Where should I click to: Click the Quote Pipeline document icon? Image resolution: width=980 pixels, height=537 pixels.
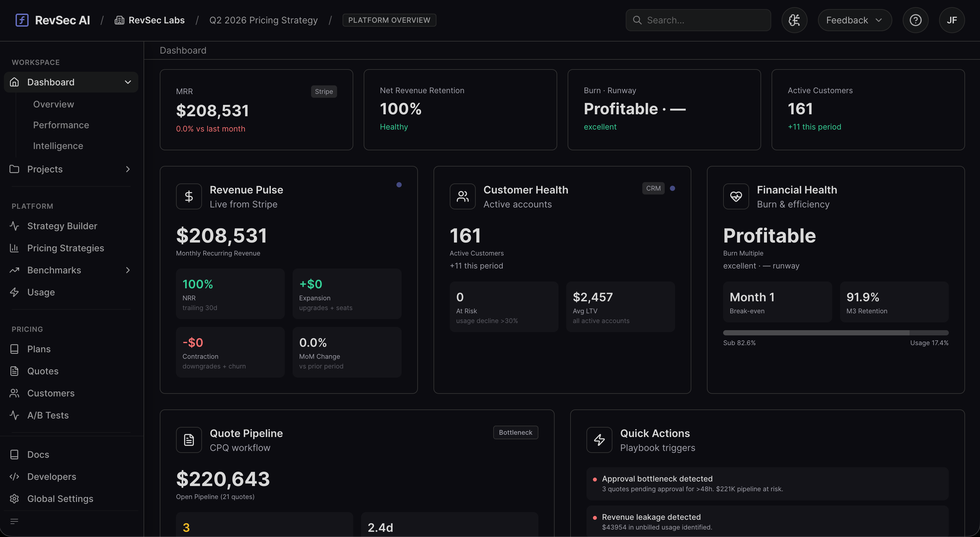click(189, 440)
